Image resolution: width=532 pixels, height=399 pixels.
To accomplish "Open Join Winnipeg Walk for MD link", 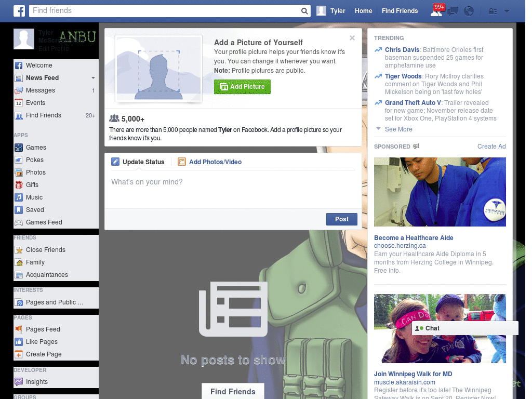I will click(x=413, y=374).
